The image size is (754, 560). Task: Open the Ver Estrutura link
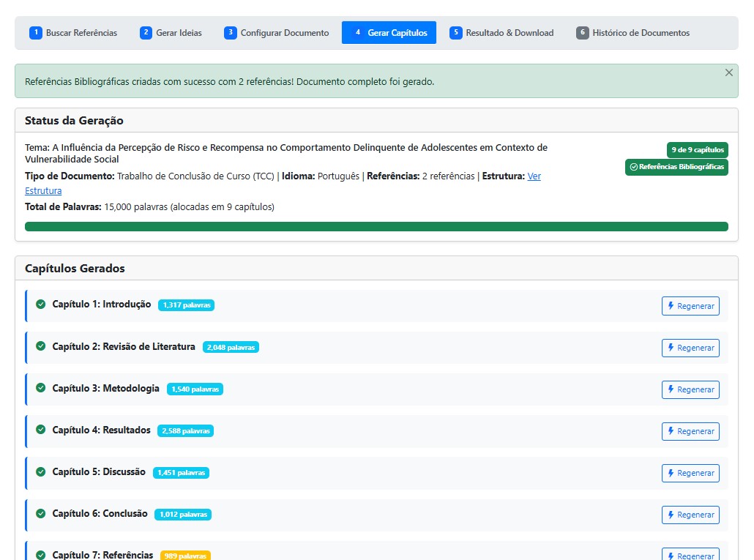tap(534, 176)
